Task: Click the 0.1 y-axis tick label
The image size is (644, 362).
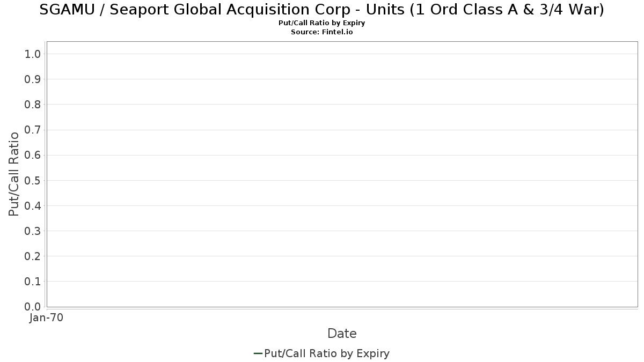Action: tap(33, 281)
